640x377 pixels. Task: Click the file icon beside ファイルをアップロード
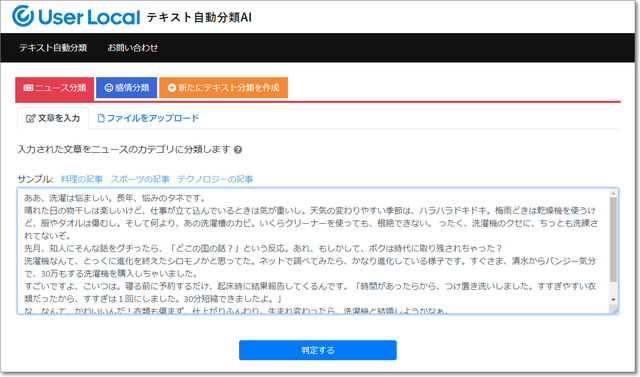pos(101,118)
